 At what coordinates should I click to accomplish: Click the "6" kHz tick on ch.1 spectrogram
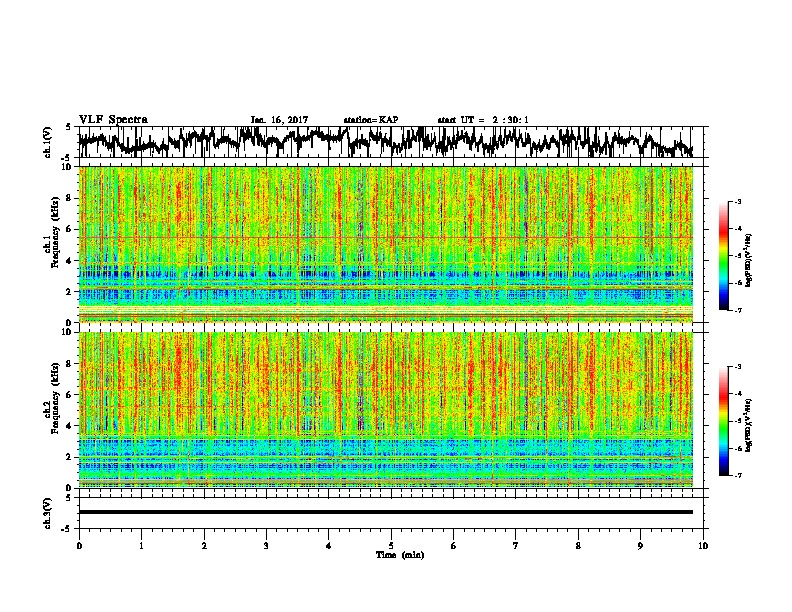click(x=70, y=229)
